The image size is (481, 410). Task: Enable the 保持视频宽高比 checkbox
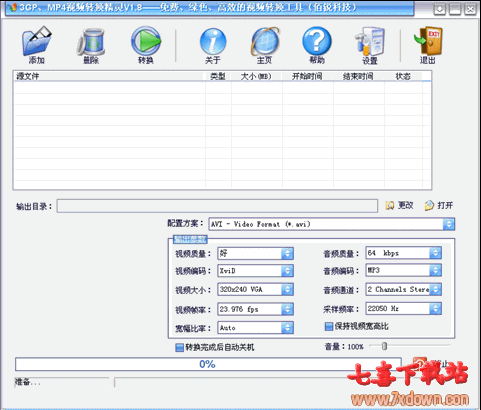coord(329,326)
